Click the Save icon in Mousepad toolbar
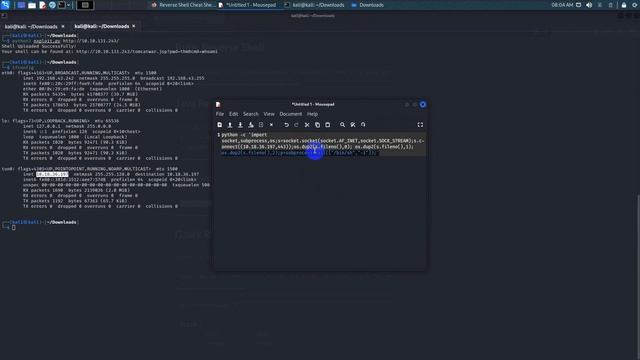 [x=240, y=125]
